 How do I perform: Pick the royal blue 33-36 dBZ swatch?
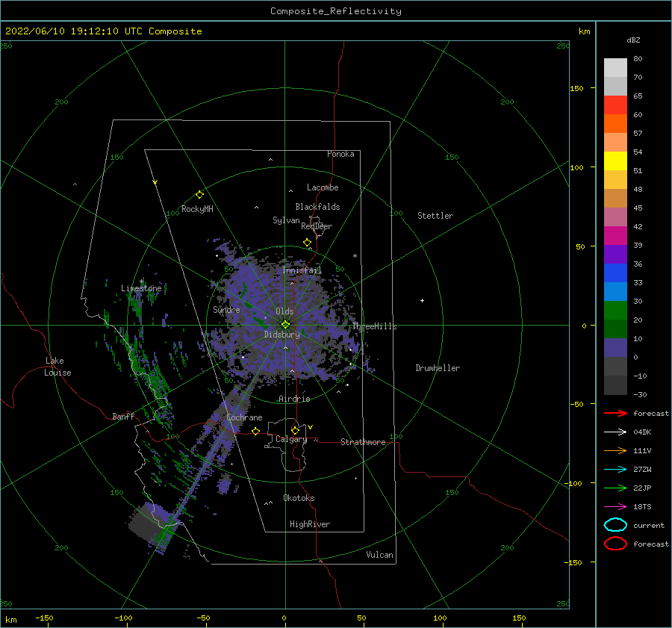coord(615,273)
